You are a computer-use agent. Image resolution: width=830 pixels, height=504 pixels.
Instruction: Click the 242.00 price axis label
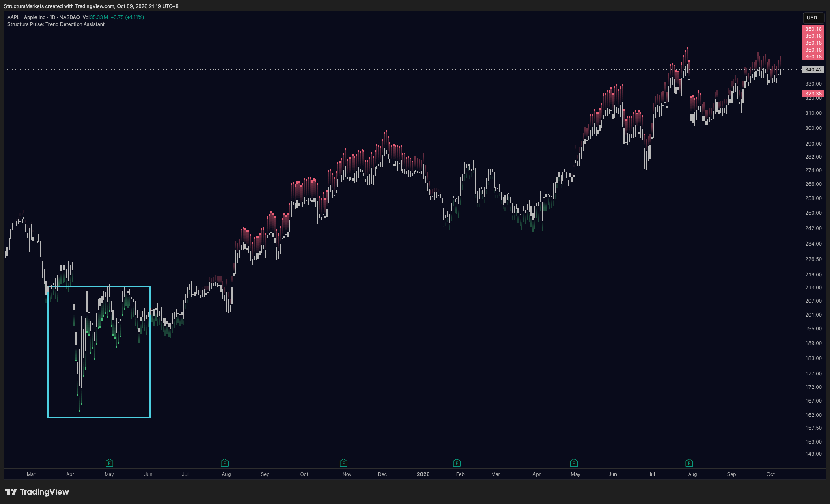point(813,228)
